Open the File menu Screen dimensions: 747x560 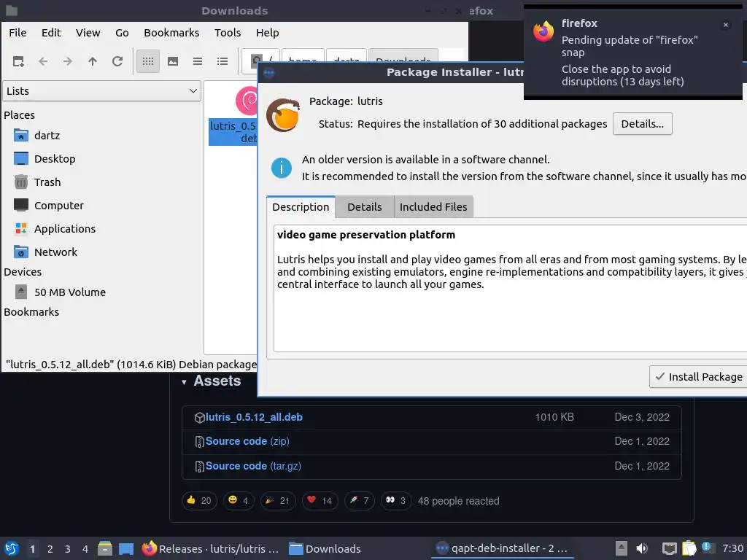(x=18, y=33)
